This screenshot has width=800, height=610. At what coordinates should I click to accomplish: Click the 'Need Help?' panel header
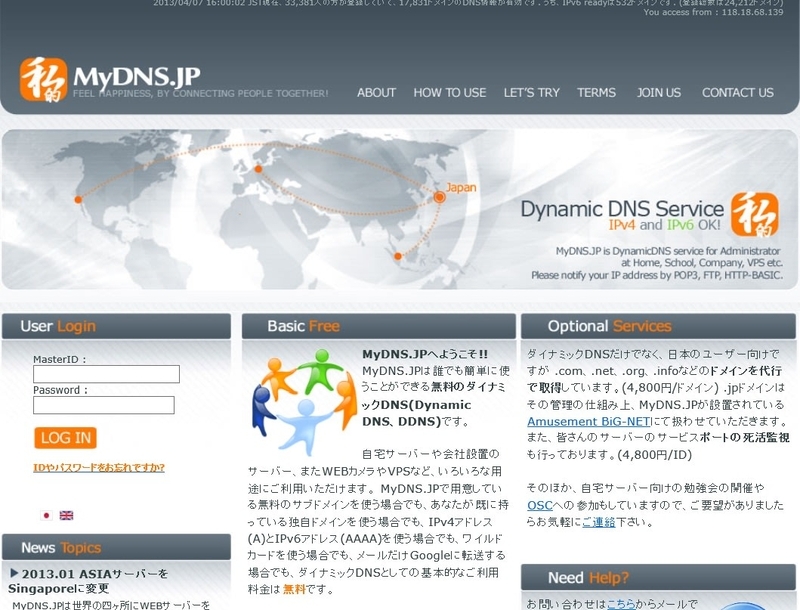[x=658, y=577]
